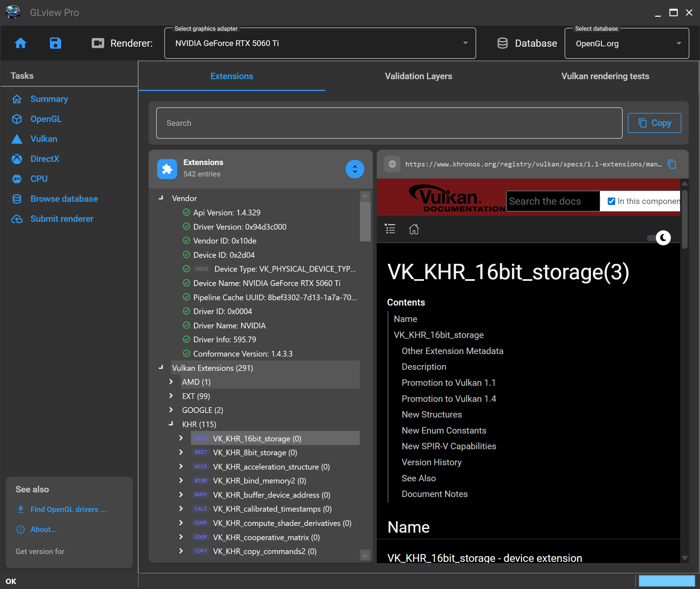Screen dimensions: 700x589
Task: Click the docs home icon
Action: [x=414, y=229]
